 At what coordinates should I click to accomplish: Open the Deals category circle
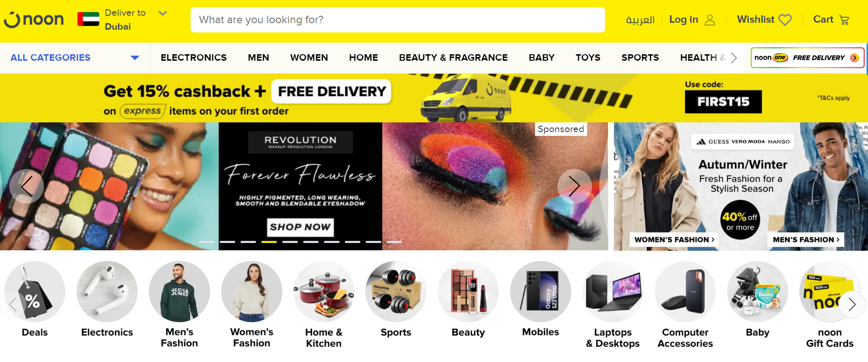pos(35,292)
